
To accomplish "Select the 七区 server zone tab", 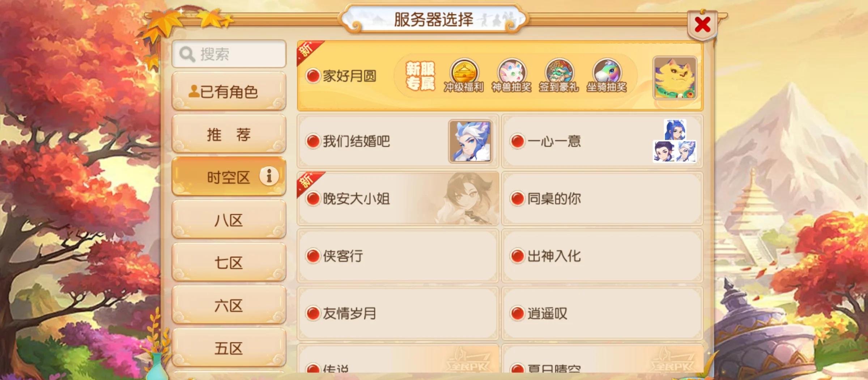I will click(x=229, y=262).
